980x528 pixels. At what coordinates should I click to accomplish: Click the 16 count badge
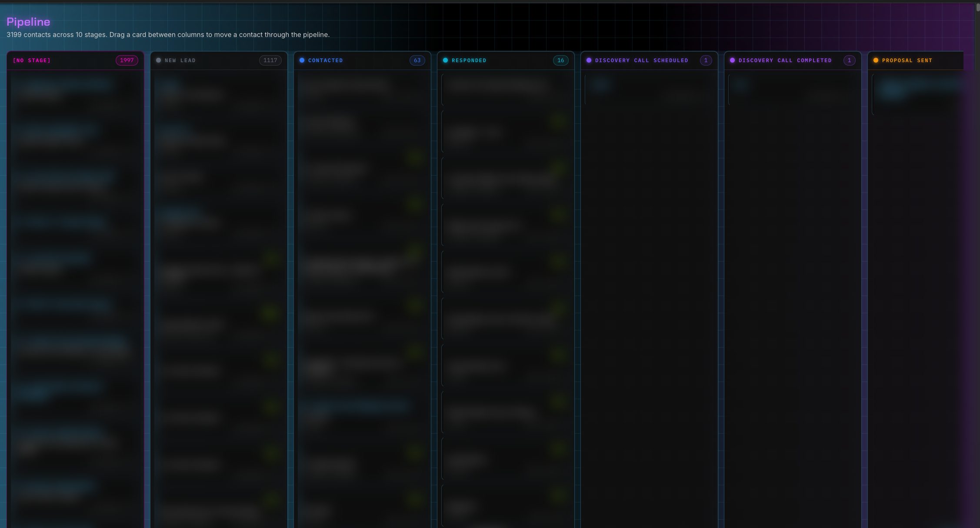tap(561, 60)
